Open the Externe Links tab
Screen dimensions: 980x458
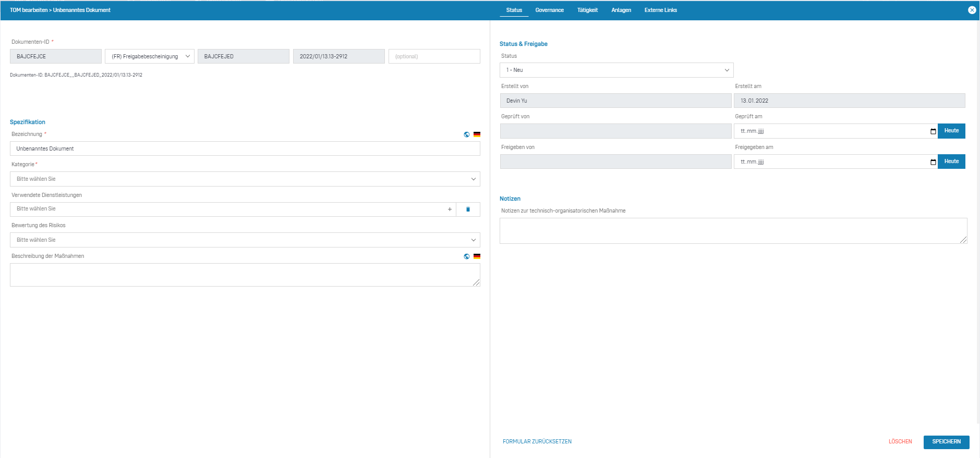660,10
